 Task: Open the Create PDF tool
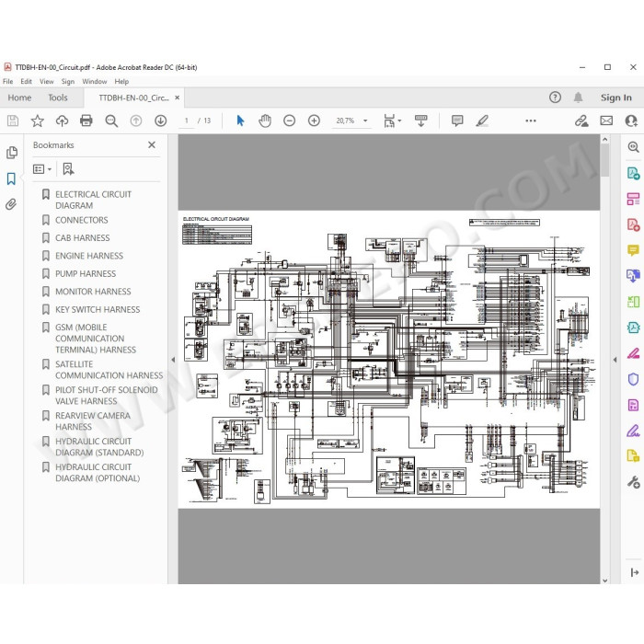coord(633,225)
